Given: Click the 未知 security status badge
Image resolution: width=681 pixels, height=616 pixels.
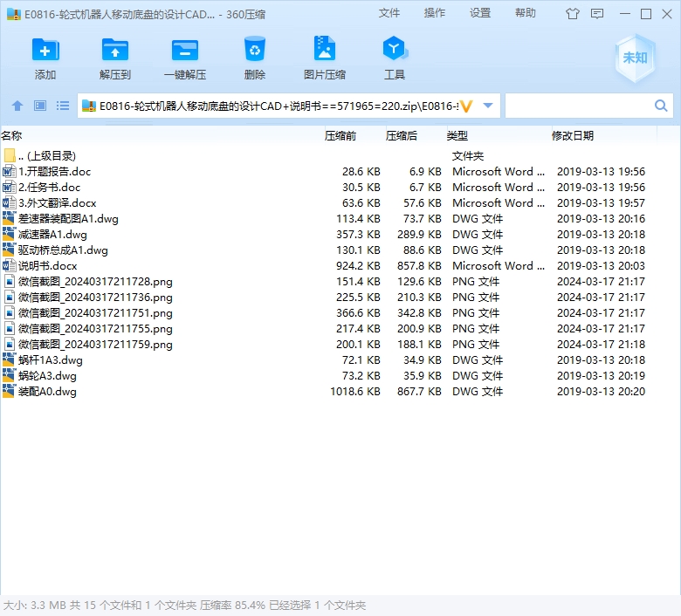Looking at the screenshot, I should pyautogui.click(x=635, y=58).
